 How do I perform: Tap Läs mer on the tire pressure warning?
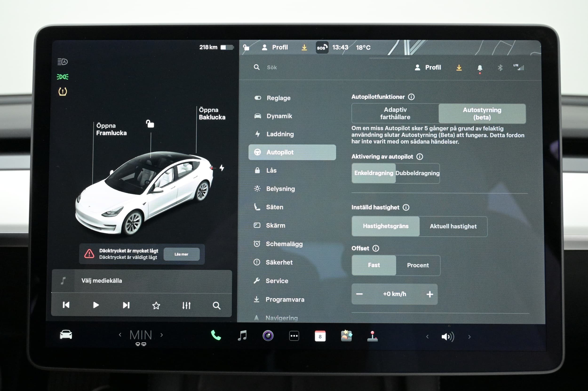point(182,254)
